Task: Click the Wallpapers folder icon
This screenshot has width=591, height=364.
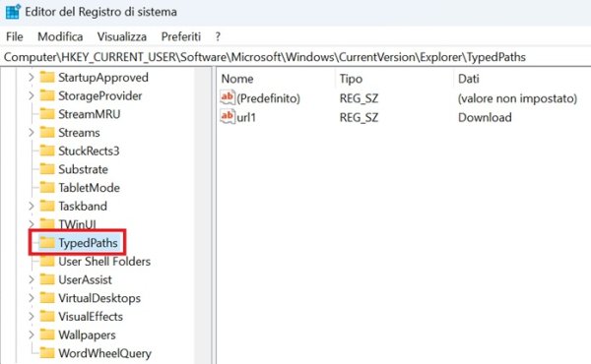Action: [x=47, y=334]
